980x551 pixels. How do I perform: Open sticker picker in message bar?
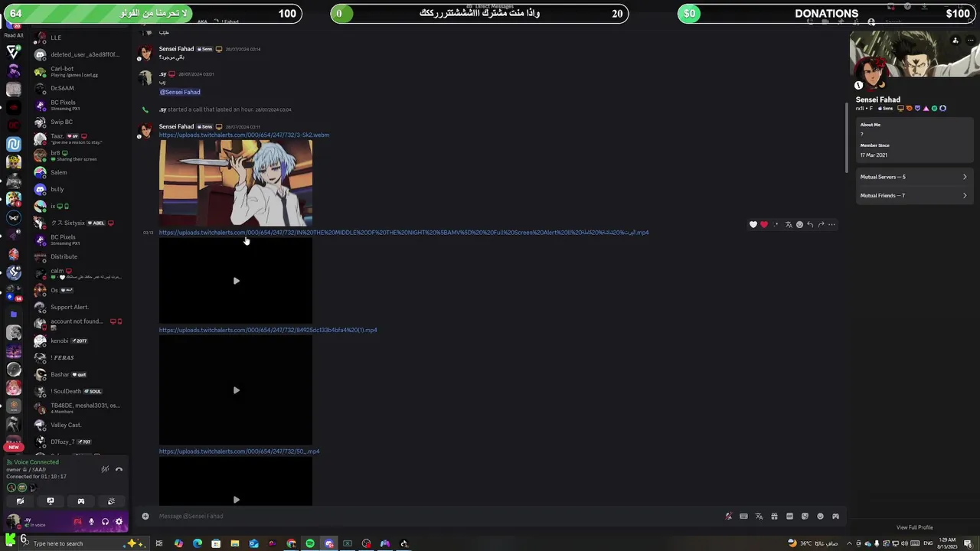pyautogui.click(x=805, y=516)
